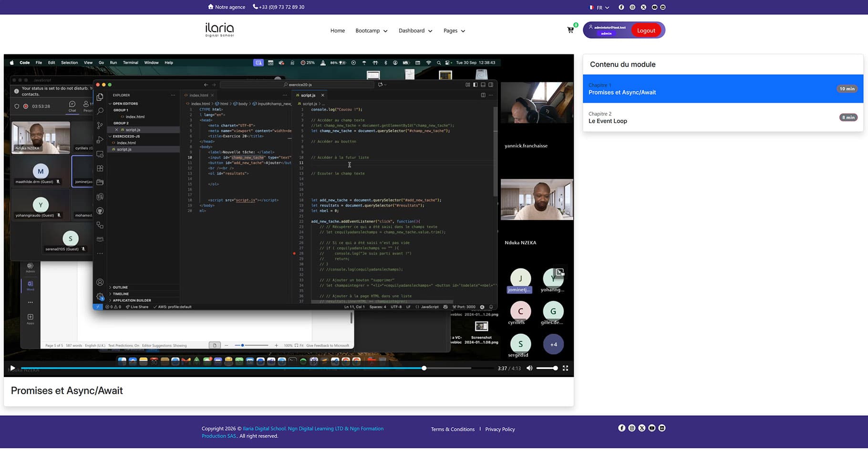
Task: Expand the Dashboard navigation menu
Action: point(415,31)
